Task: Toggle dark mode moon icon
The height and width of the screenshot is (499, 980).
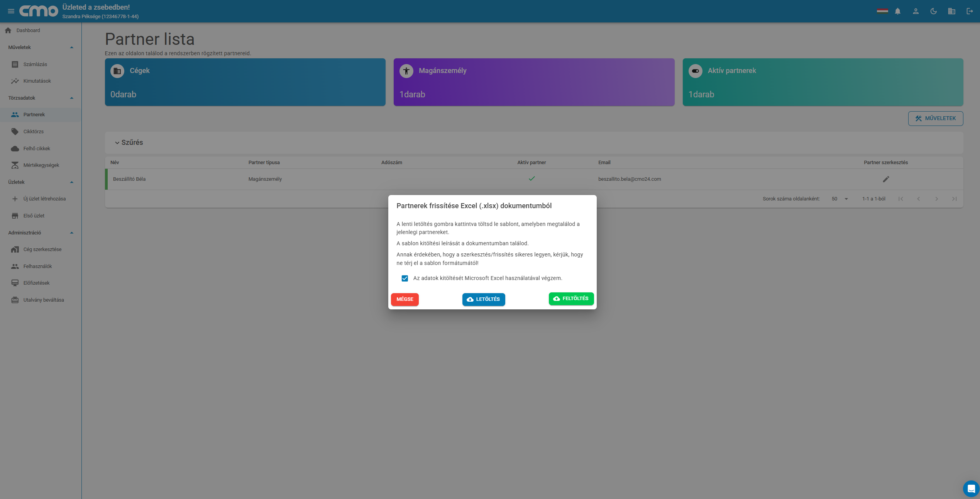Action: coord(934,11)
